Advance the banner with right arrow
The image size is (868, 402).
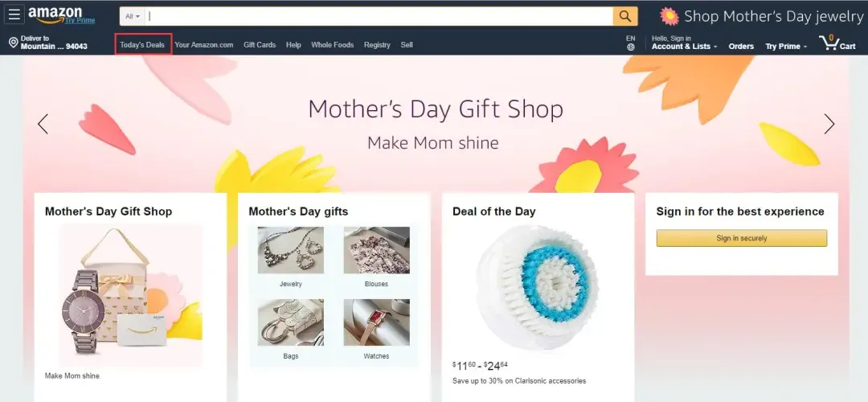click(x=829, y=124)
